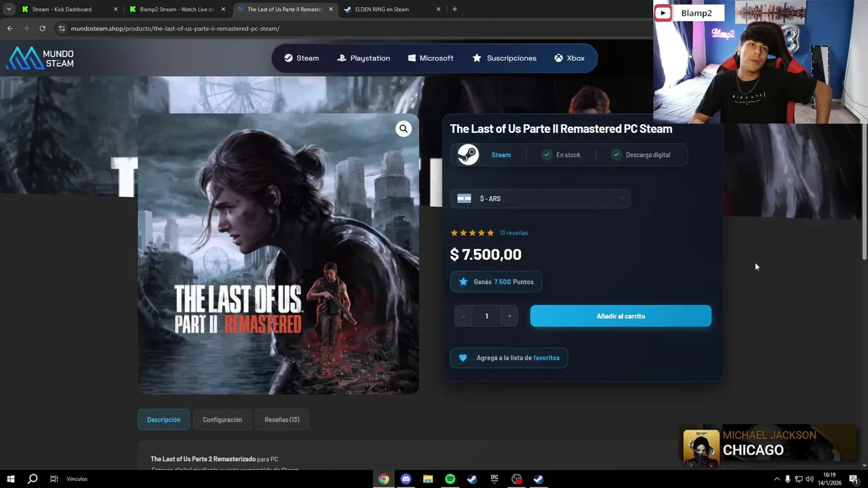This screenshot has height=488, width=868.
Task: Click the Steam platform link
Action: [x=501, y=155]
